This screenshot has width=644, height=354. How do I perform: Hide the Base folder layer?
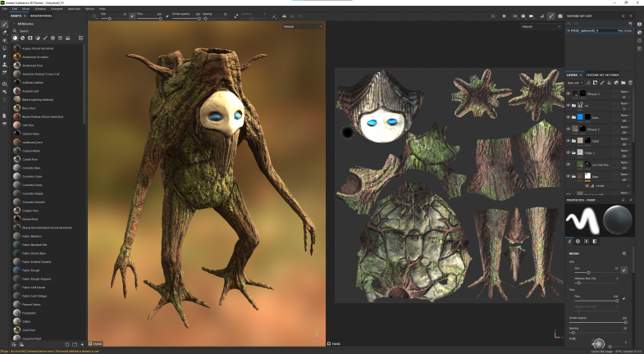point(569,176)
